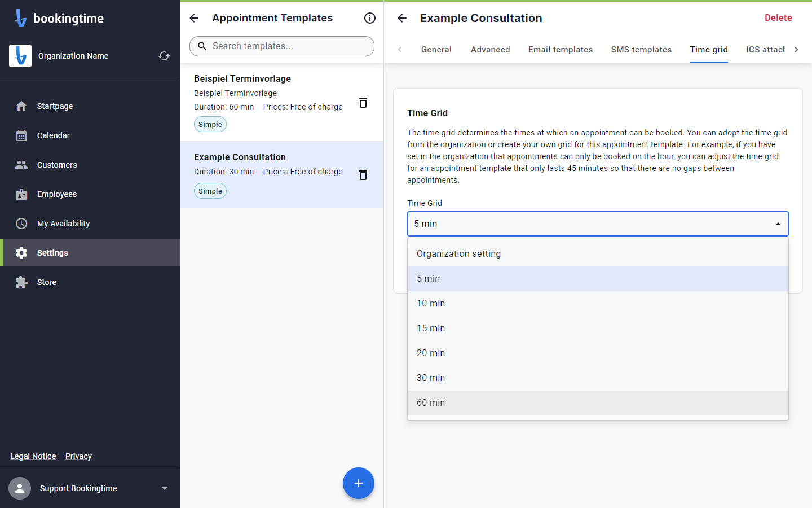
Task: Choose 60 min time grid option
Action: (598, 403)
